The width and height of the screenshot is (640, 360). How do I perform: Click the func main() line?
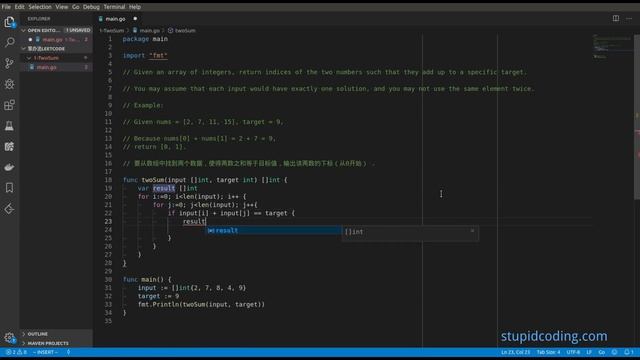pos(147,280)
